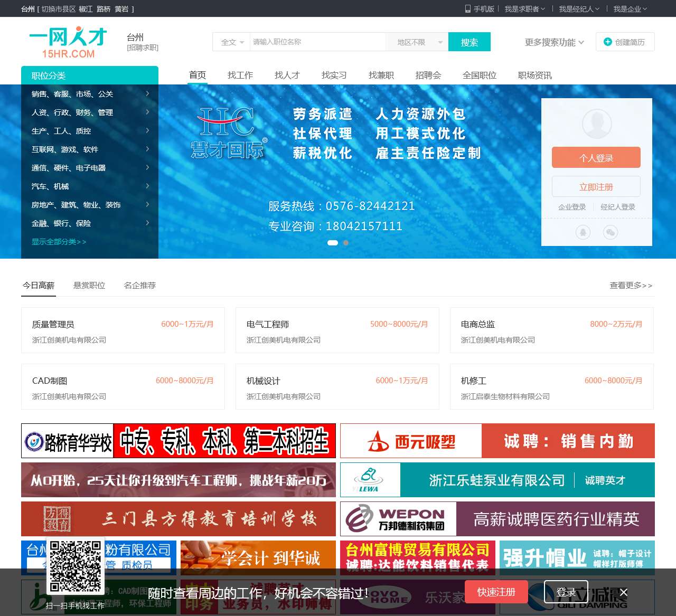Open the 找工作 nav tab

(240, 75)
